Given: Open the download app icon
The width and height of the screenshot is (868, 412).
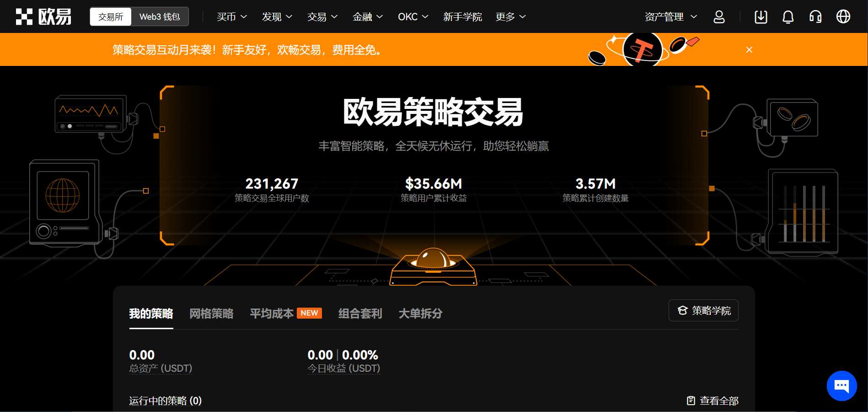Looking at the screenshot, I should pyautogui.click(x=761, y=17).
